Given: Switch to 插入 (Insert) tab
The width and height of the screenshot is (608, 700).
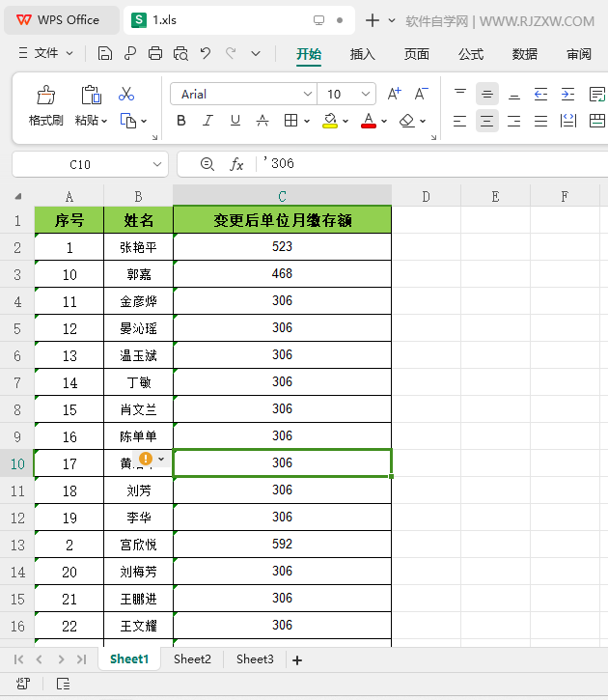Looking at the screenshot, I should pyautogui.click(x=362, y=54).
